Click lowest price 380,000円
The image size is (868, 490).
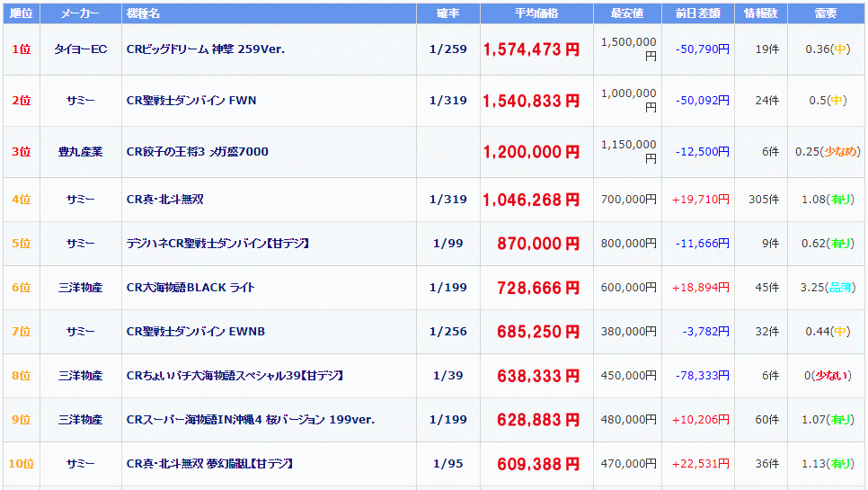pyautogui.click(x=629, y=332)
